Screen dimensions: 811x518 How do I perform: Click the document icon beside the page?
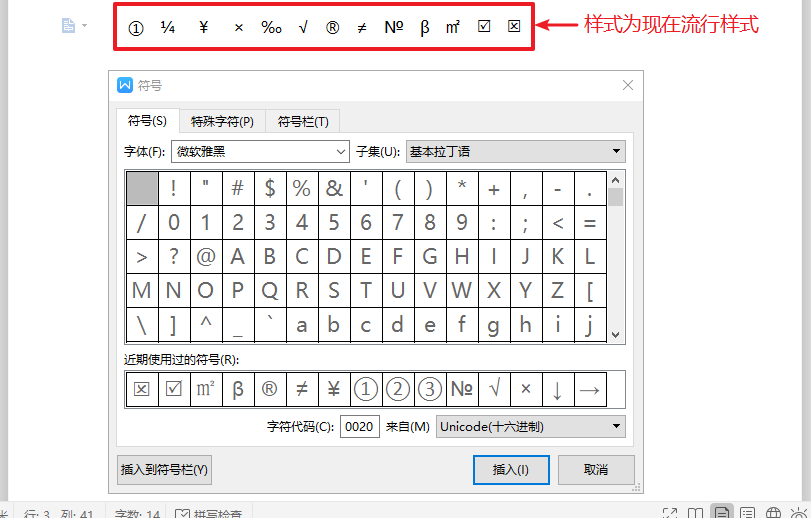pos(69,26)
